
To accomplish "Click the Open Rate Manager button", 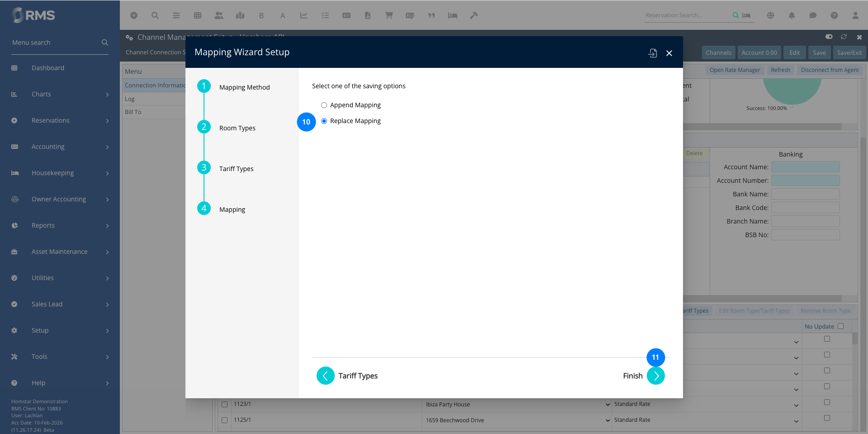I will (x=735, y=70).
